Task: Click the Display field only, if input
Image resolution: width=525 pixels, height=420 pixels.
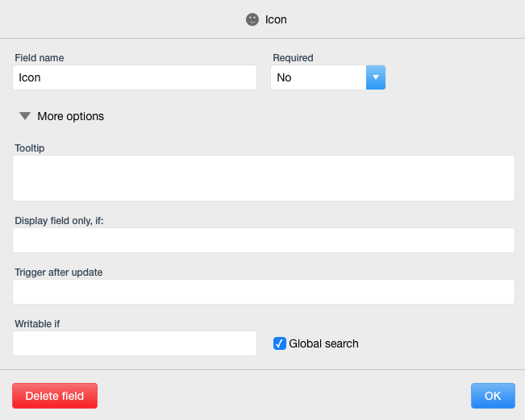Action: 263,240
